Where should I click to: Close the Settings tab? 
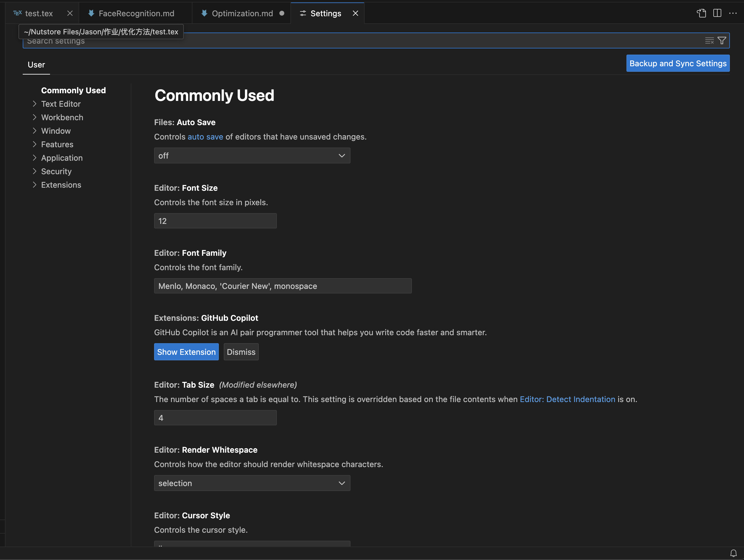tap(355, 13)
